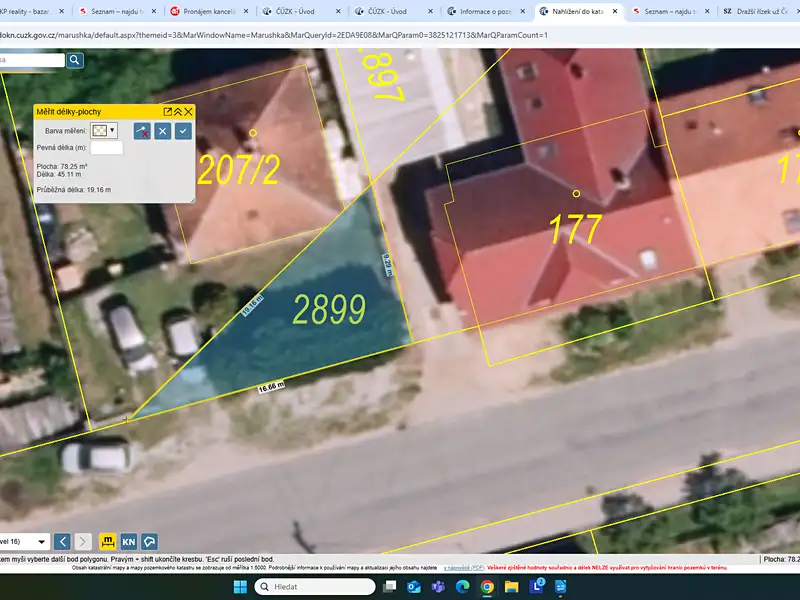Detach the measuring panel into new window
Image resolution: width=800 pixels, height=600 pixels.
coord(167,112)
